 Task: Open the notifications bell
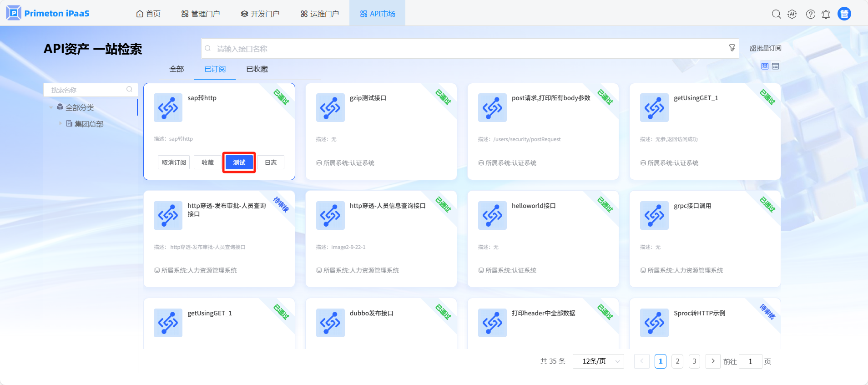(x=826, y=14)
